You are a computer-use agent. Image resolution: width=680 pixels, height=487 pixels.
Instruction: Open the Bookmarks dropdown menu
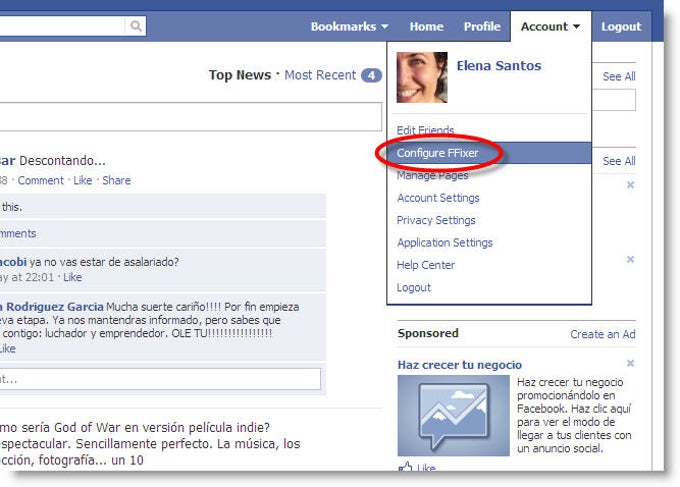coord(349,26)
